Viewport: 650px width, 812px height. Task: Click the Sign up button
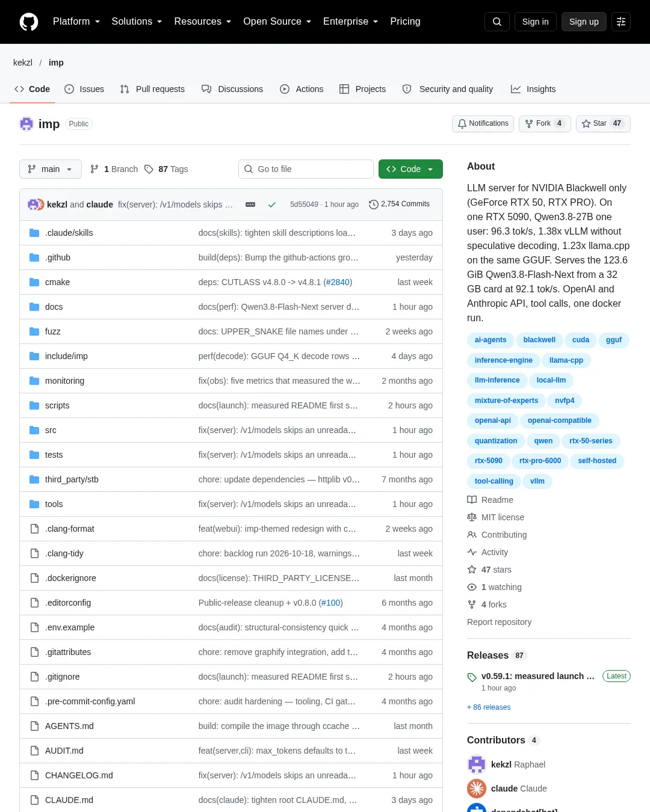584,22
